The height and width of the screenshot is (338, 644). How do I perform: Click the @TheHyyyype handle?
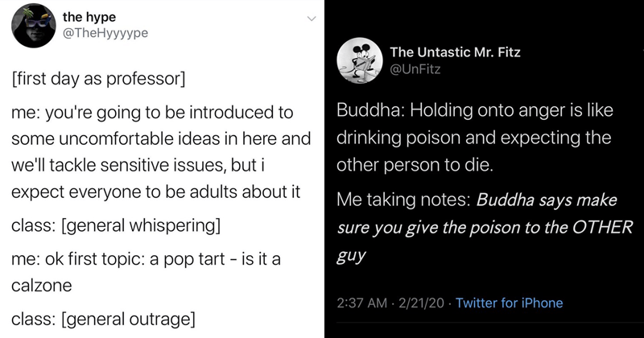coord(105,33)
